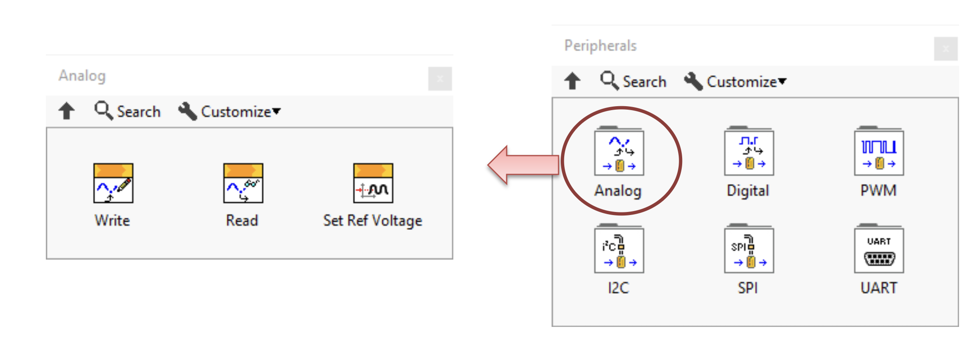
Task: Open the I2C subpalette icon
Action: click(x=619, y=249)
